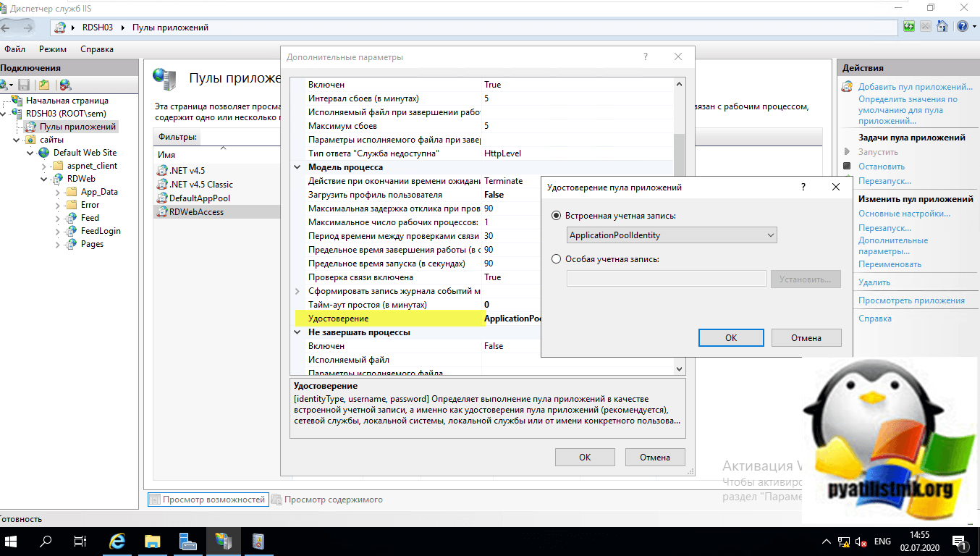This screenshot has width=980, height=556.
Task: Select Пулы приложений tree node
Action: tap(77, 127)
